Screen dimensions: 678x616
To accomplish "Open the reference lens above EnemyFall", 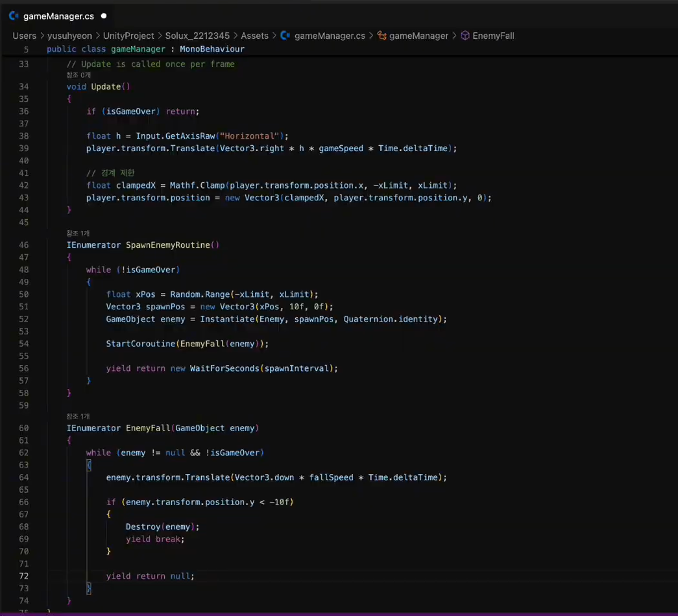I will pos(78,417).
